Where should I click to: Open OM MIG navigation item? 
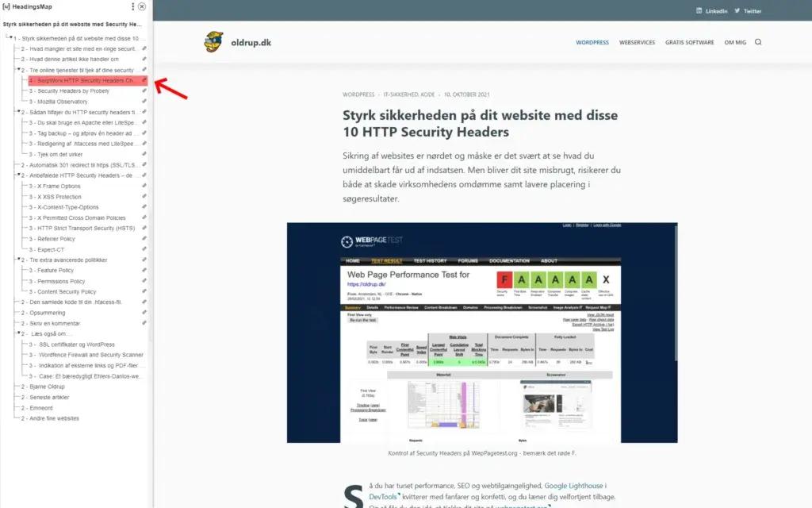pyautogui.click(x=735, y=43)
